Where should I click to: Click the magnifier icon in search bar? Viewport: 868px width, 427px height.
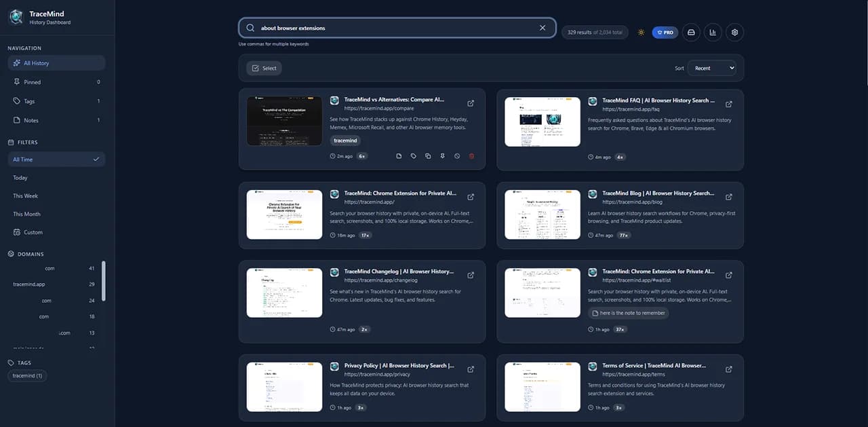[250, 28]
